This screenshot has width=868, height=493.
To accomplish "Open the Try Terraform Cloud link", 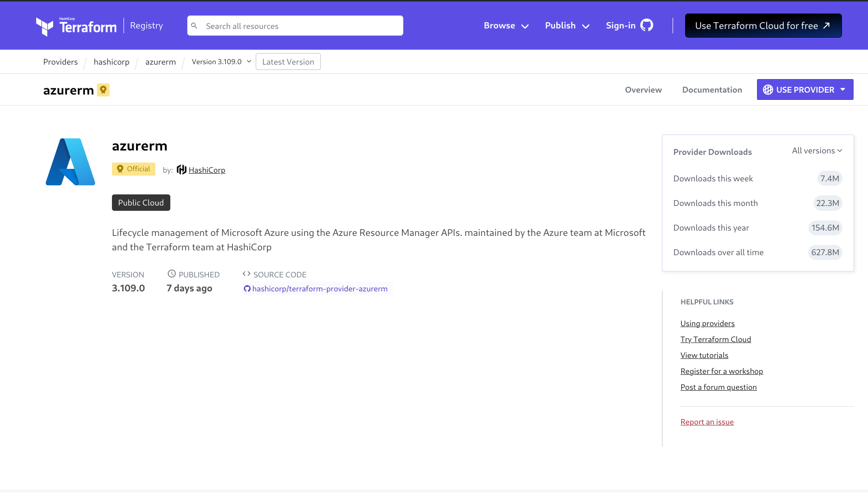I will (716, 339).
